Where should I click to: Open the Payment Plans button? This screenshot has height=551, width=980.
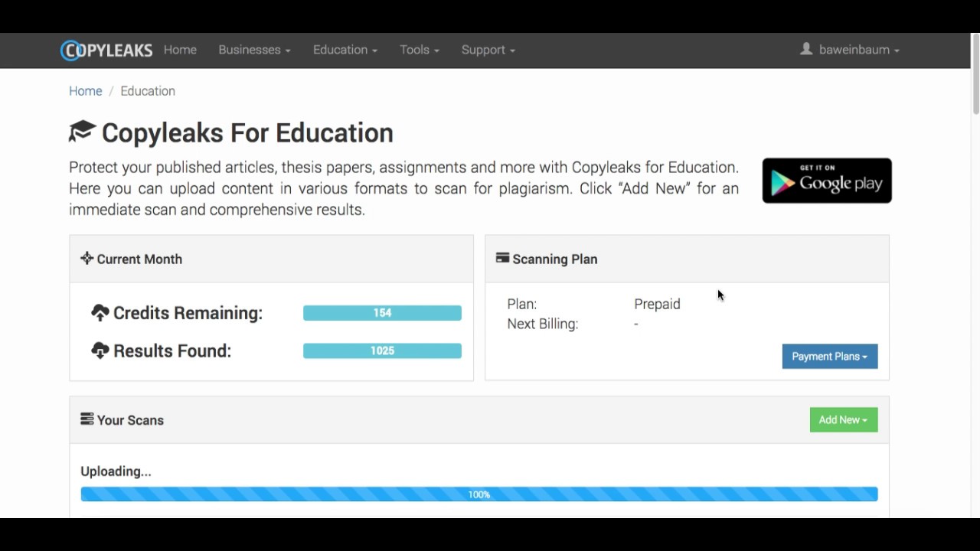[x=829, y=357]
